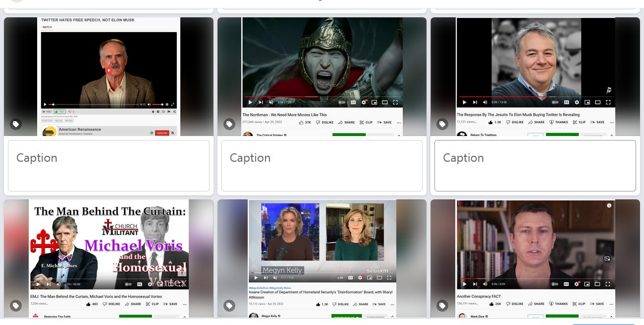This screenshot has height=325, width=644.
Task: Click American Renaissance channel name
Action: tap(80, 129)
